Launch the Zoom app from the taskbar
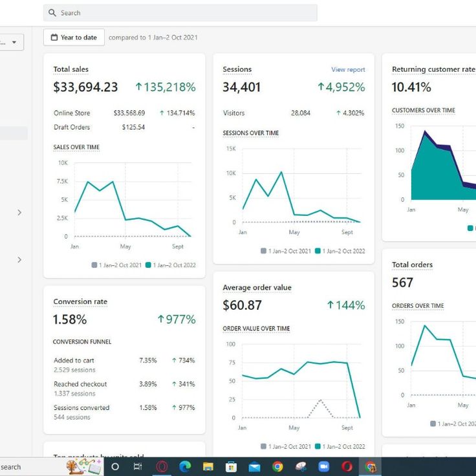The width and height of the screenshot is (476, 476). click(x=323, y=466)
